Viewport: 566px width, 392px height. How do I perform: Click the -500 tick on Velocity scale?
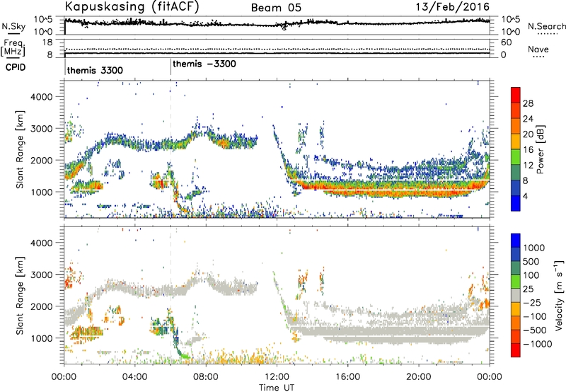tap(535, 330)
